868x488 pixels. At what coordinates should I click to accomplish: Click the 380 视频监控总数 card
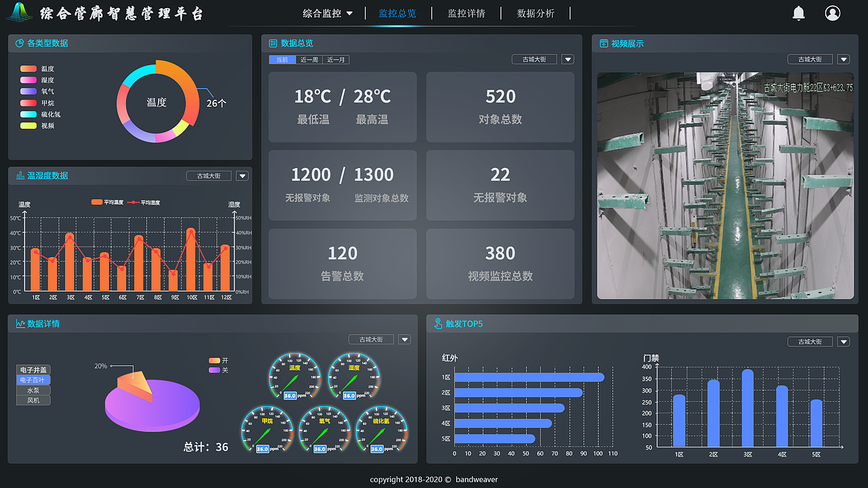(x=500, y=264)
